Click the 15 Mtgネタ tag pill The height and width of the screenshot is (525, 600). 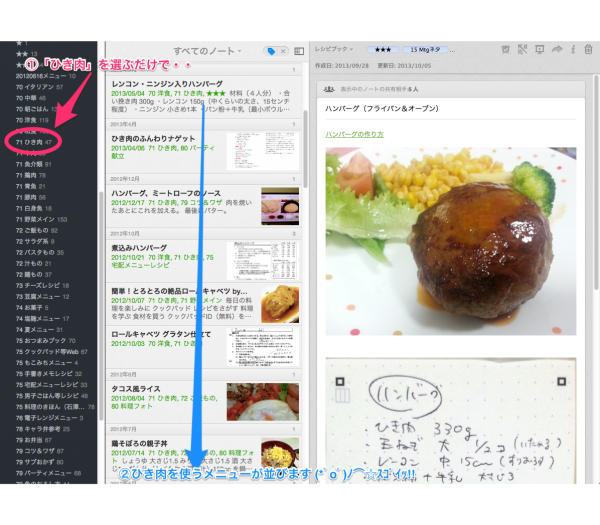(x=425, y=50)
